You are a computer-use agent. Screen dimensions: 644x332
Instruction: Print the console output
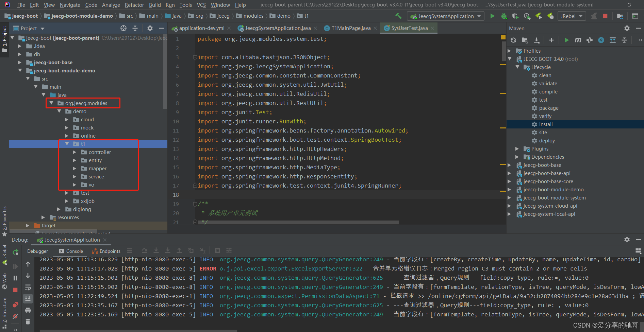pos(28,310)
